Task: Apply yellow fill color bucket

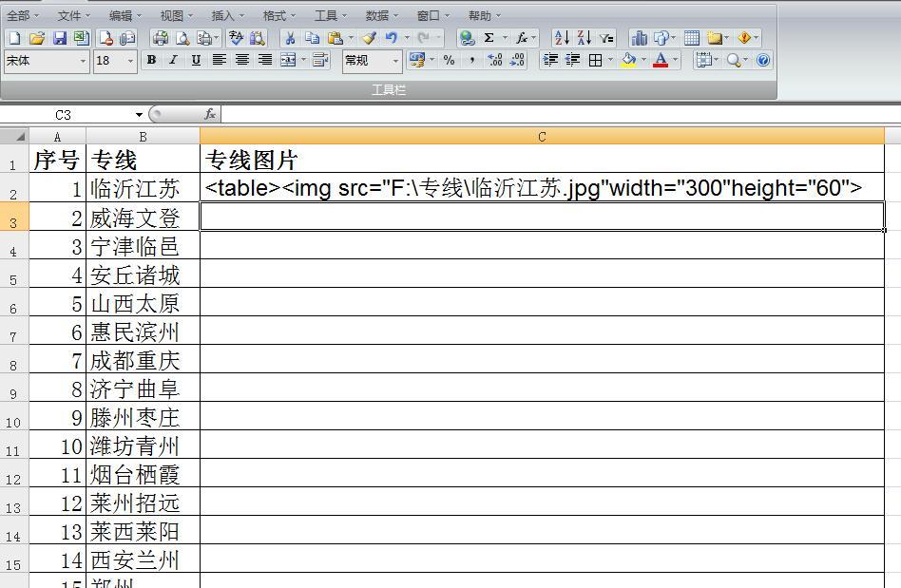Action: pos(630,60)
